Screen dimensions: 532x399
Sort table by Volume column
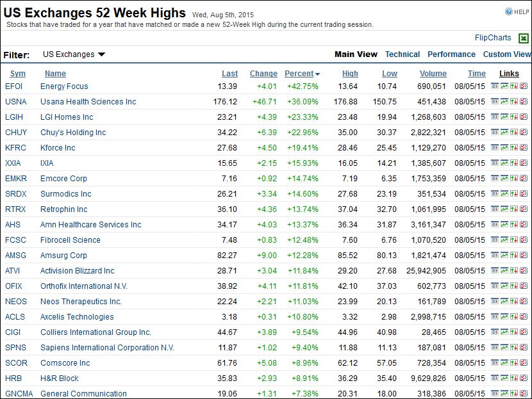[433, 74]
